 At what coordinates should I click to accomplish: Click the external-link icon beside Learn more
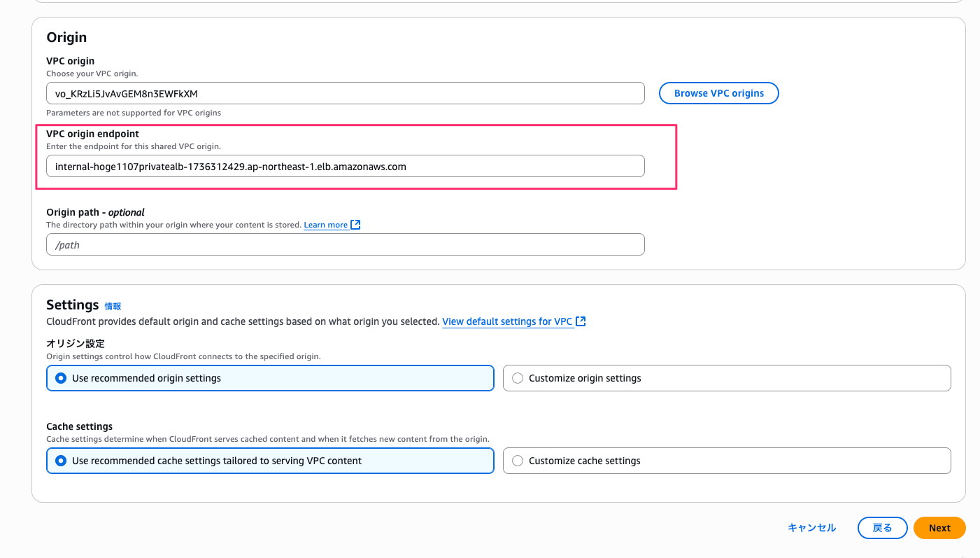click(x=355, y=225)
